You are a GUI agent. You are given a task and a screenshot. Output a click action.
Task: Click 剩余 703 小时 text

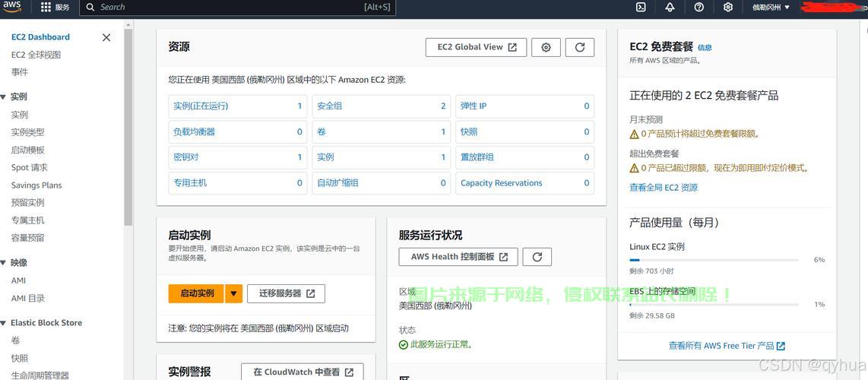(x=651, y=271)
